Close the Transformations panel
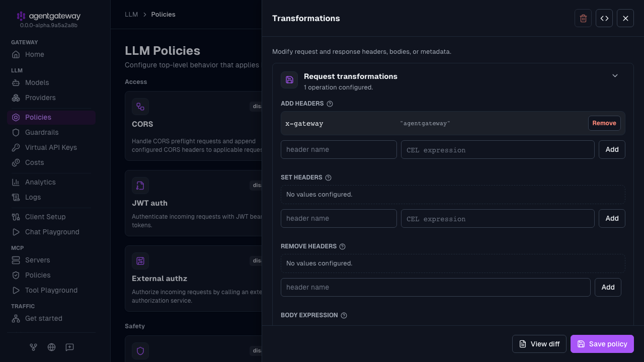The height and width of the screenshot is (362, 644). click(x=625, y=18)
